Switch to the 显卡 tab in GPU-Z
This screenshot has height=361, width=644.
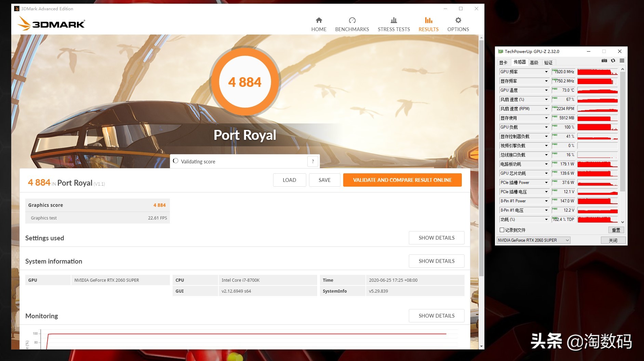coord(503,63)
